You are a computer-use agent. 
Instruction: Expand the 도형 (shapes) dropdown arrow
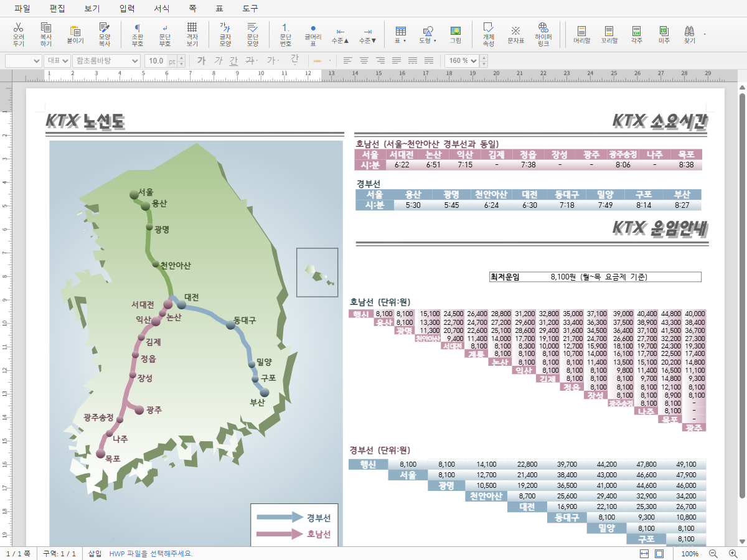(435, 40)
